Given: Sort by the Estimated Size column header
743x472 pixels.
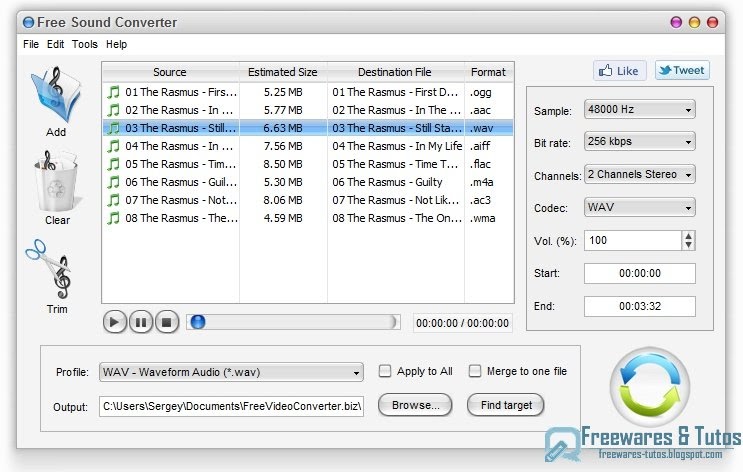Looking at the screenshot, I should (x=283, y=72).
